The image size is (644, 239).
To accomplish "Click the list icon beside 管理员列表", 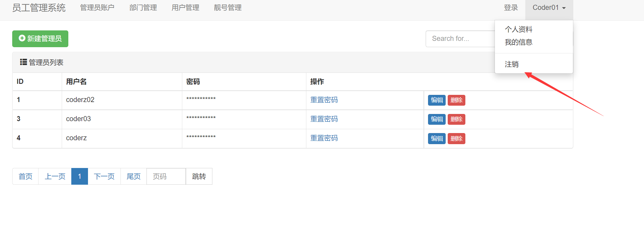I will coord(23,62).
